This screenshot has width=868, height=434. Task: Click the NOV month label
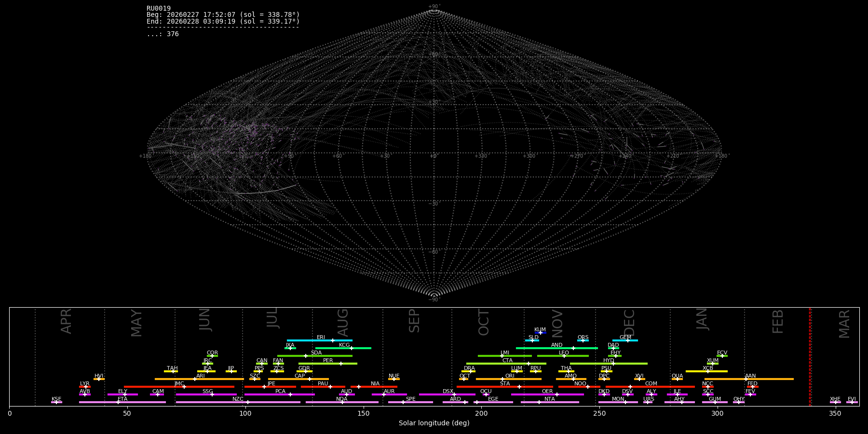[557, 324]
